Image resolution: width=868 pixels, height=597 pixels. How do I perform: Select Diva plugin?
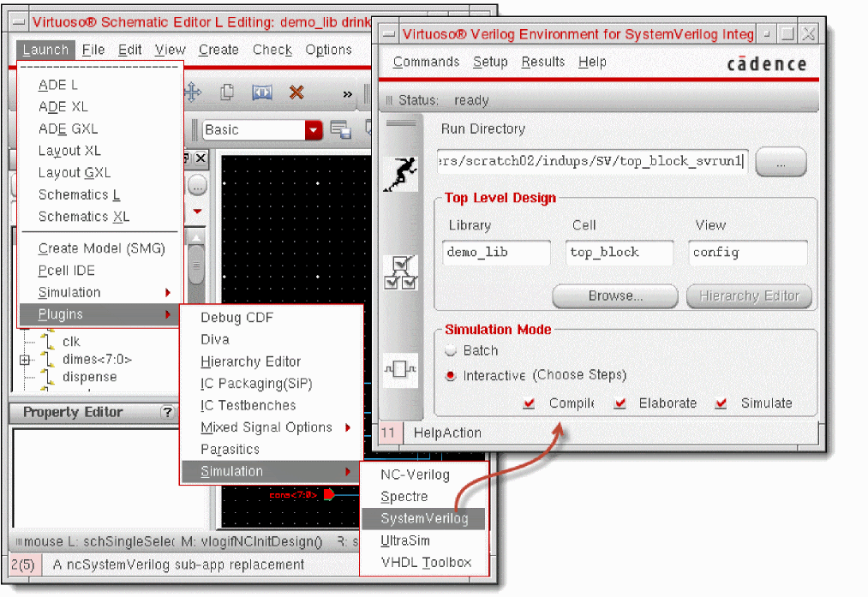point(272,340)
